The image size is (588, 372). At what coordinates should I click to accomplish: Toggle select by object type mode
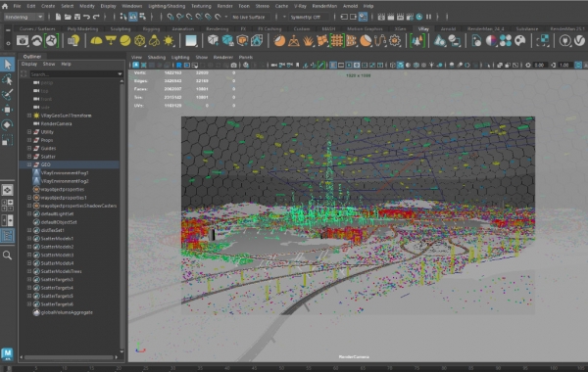[132, 17]
